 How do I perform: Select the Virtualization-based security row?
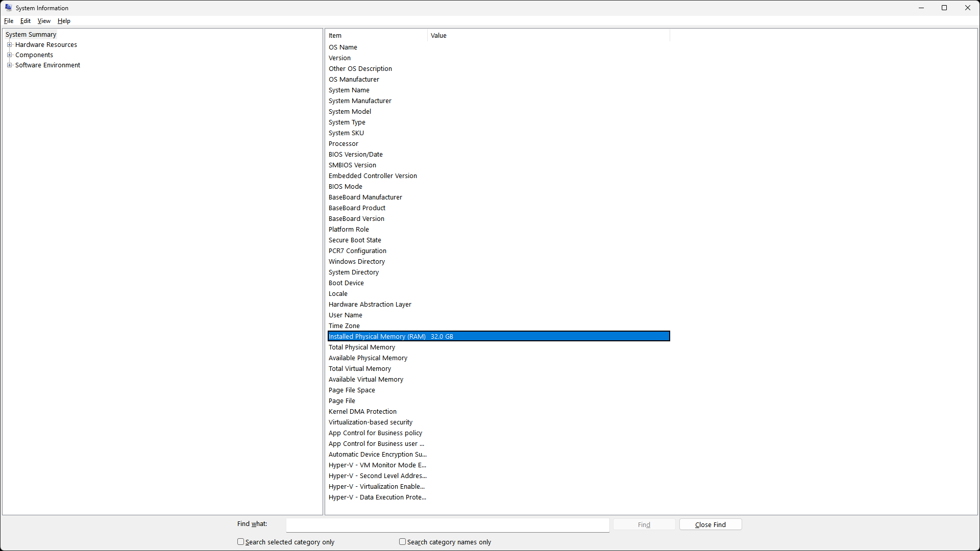(499, 422)
